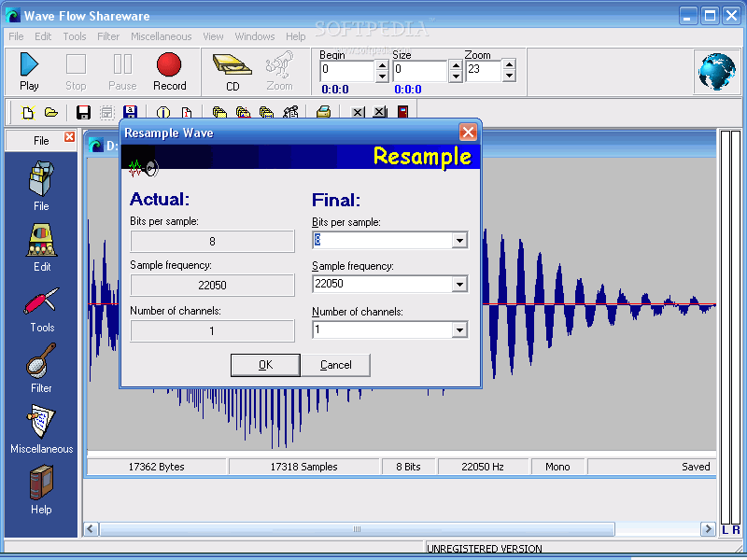Screen dimensions: 747x560
Task: Open the Miscellaneous menu
Action: point(161,36)
